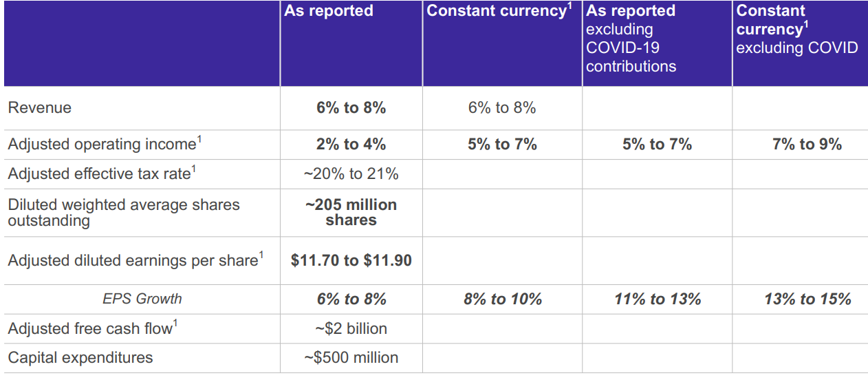Select "Diluted weighted average shares outstanding" label
Screen dimensions: 868x380
coord(124,213)
